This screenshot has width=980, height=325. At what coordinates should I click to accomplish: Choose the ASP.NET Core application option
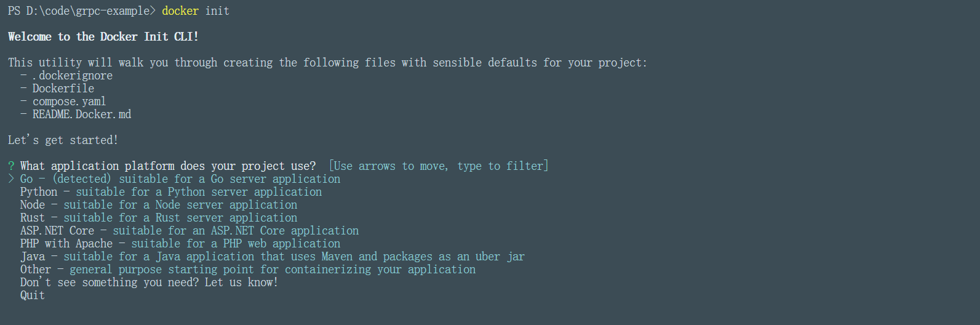pyautogui.click(x=189, y=231)
